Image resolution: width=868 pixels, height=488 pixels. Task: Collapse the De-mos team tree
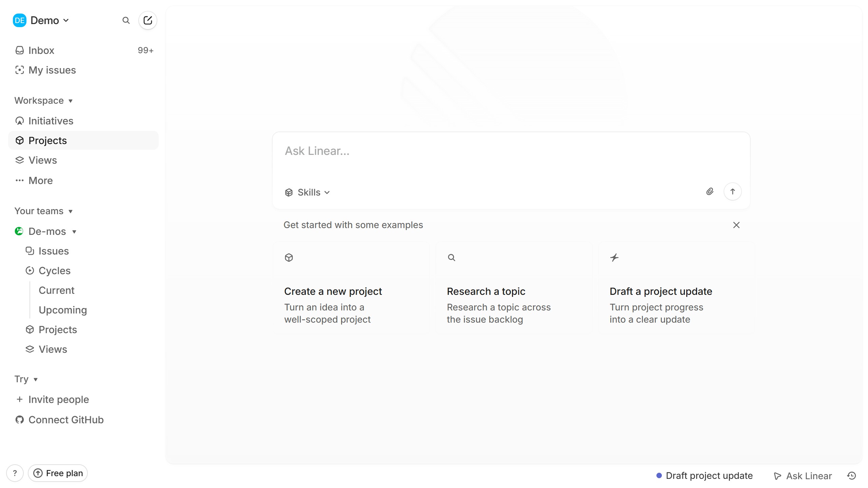pyautogui.click(x=74, y=231)
